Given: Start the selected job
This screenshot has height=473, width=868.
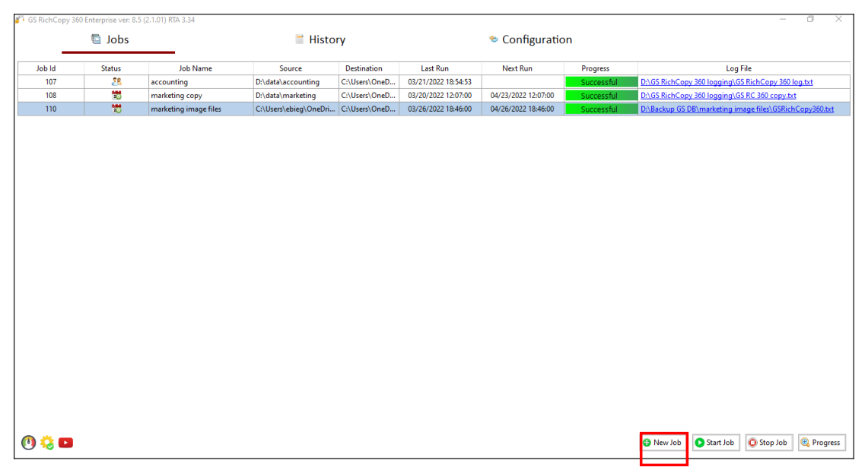Looking at the screenshot, I should [715, 443].
